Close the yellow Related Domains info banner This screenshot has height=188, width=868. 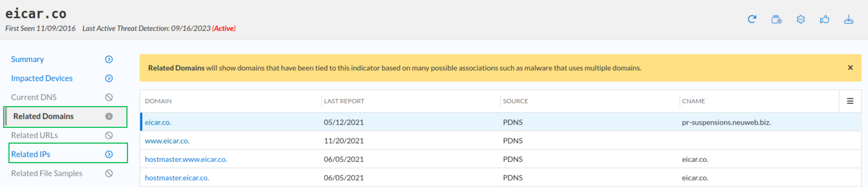pyautogui.click(x=850, y=68)
